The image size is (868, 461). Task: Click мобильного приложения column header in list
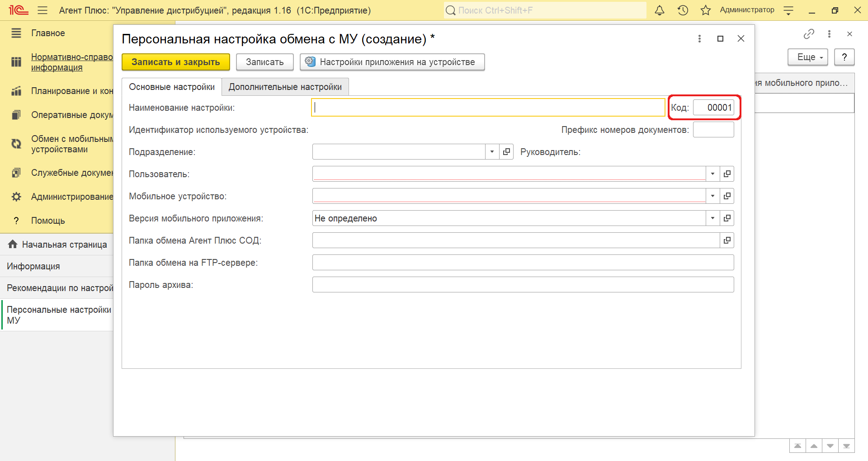point(805,83)
